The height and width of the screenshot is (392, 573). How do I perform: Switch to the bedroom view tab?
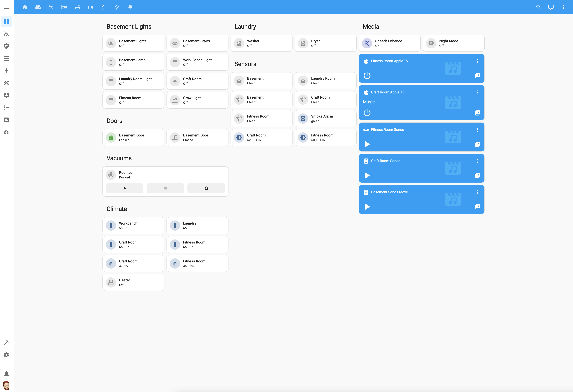click(64, 7)
